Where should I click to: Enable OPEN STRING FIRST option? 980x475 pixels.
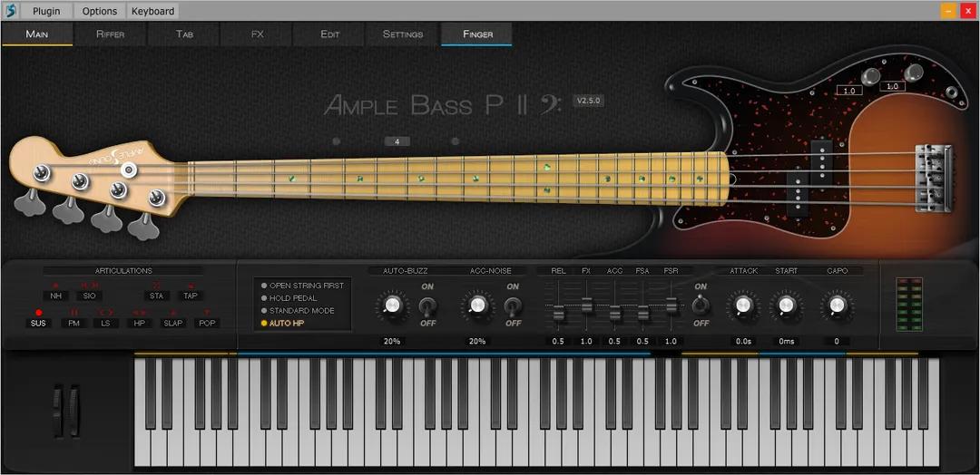click(x=302, y=286)
